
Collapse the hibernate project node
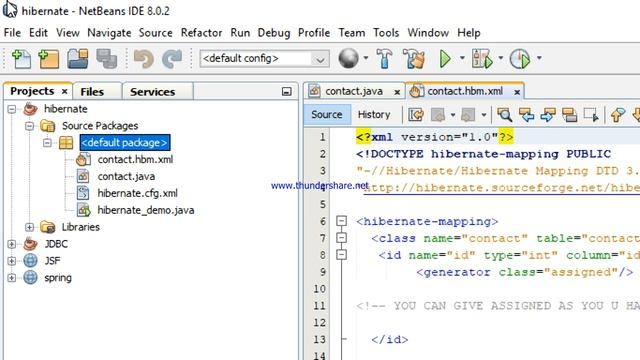(x=12, y=109)
